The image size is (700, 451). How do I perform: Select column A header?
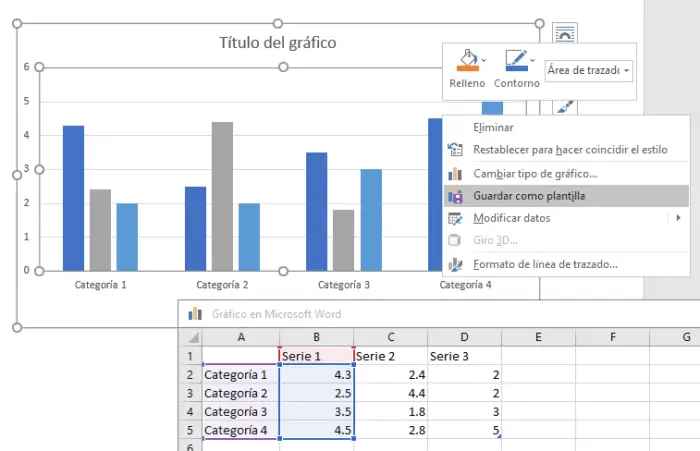[241, 337]
